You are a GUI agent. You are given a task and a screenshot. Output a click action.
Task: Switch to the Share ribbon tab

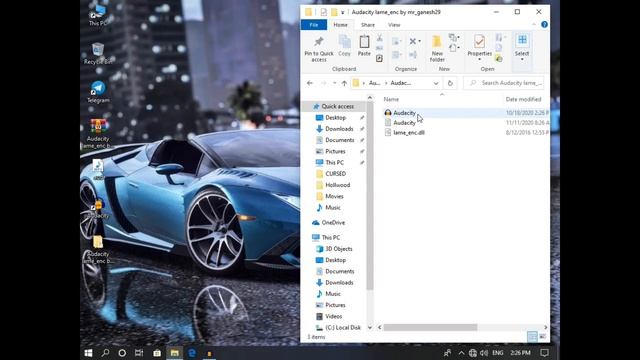[x=368, y=25]
